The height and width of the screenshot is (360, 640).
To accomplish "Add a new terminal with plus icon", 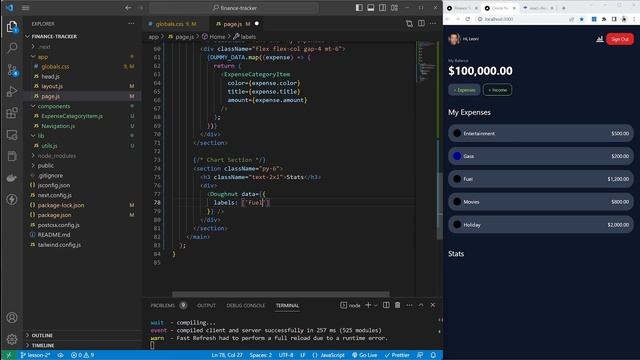I will 368,305.
